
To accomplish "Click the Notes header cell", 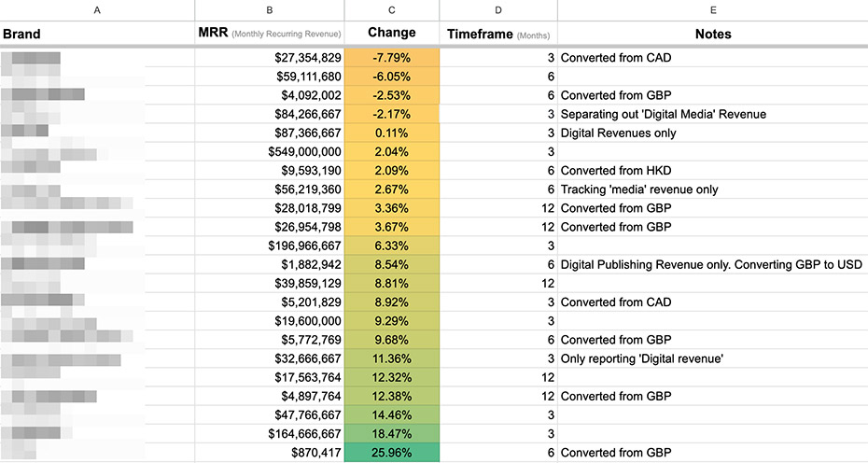I will point(713,34).
